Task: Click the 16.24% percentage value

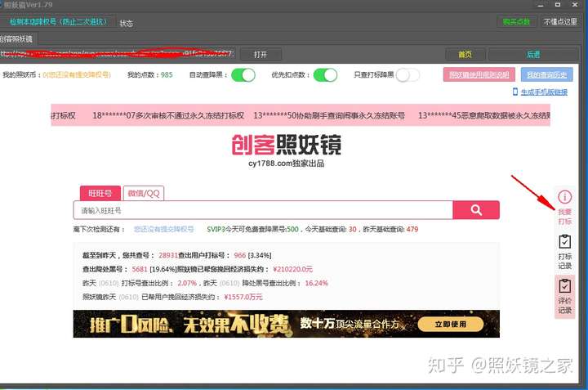Action: point(317,283)
